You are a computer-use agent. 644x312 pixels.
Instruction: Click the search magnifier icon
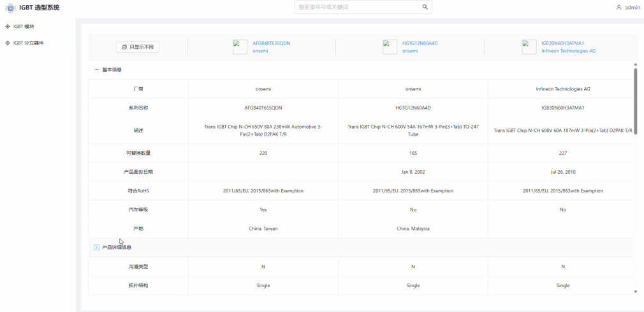coord(425,7)
